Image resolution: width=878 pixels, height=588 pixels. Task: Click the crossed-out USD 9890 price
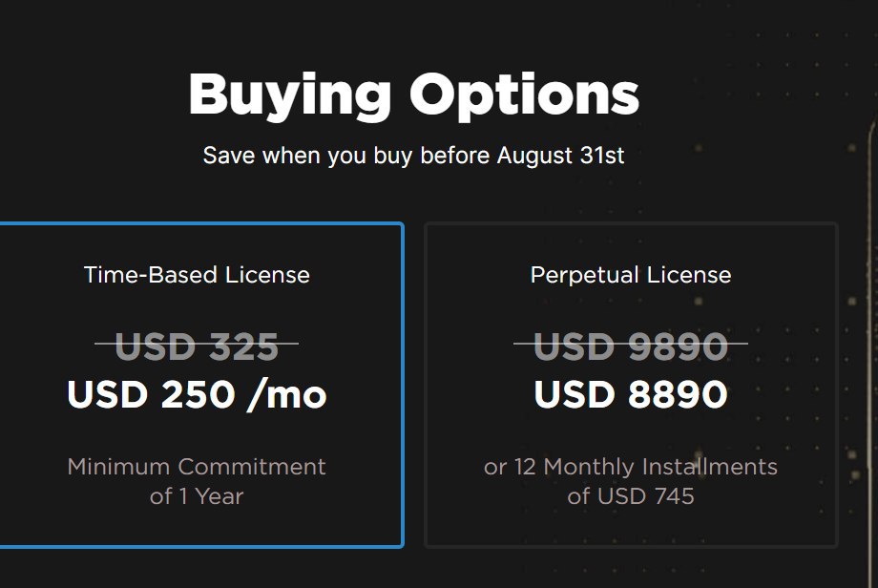tap(630, 347)
